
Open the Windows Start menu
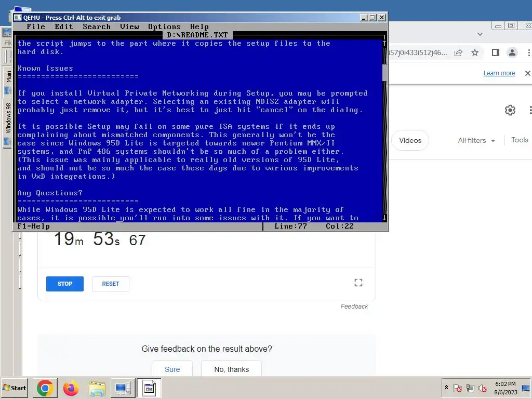click(x=14, y=388)
